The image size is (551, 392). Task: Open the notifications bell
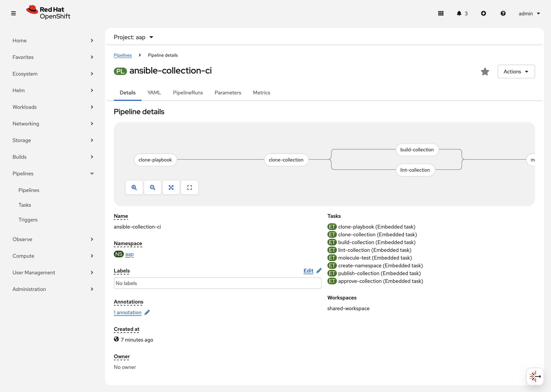click(459, 13)
